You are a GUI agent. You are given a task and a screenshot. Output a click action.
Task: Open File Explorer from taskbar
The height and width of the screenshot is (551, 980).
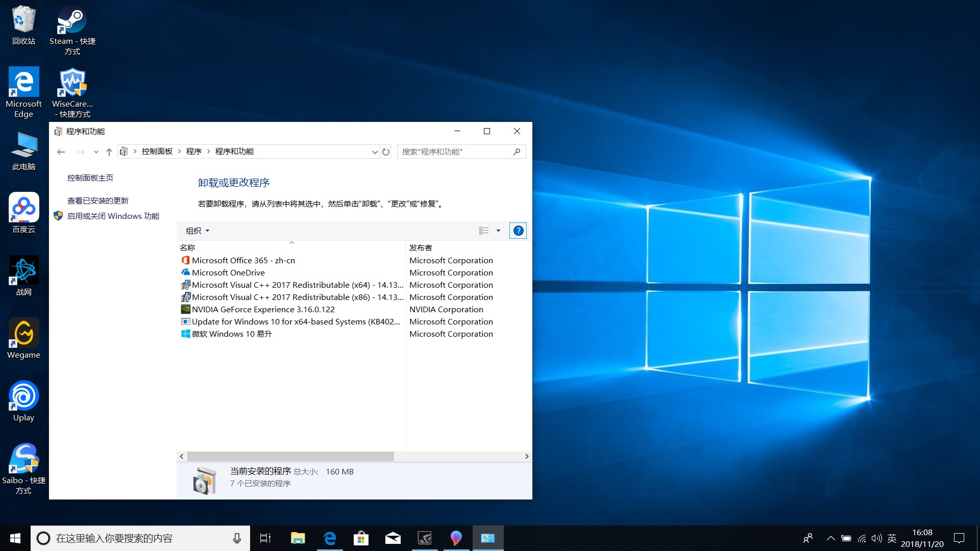(298, 538)
